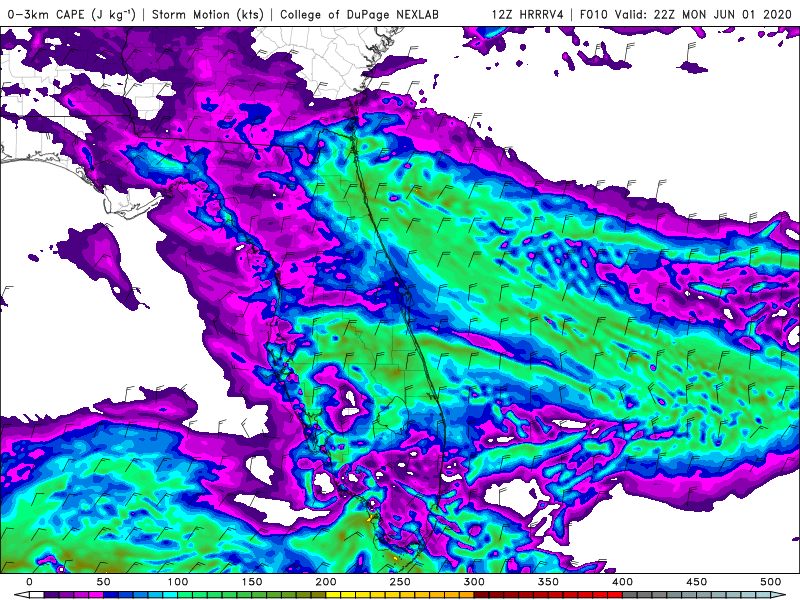
Task: Click the first gray swatch under the 400 label
Action: coord(630,595)
